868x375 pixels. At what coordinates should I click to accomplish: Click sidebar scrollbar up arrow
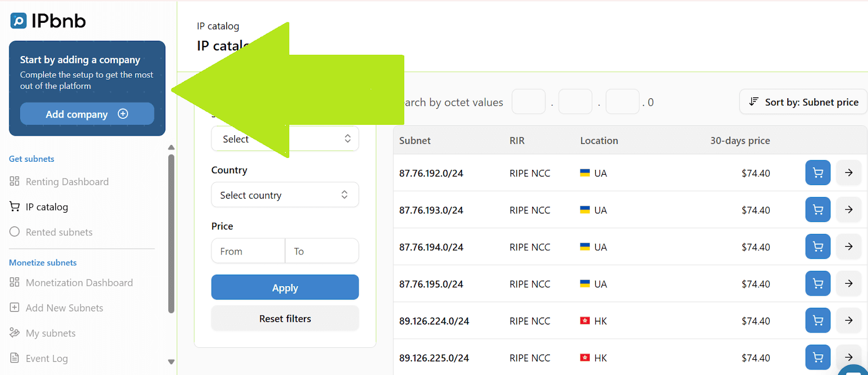point(171,147)
